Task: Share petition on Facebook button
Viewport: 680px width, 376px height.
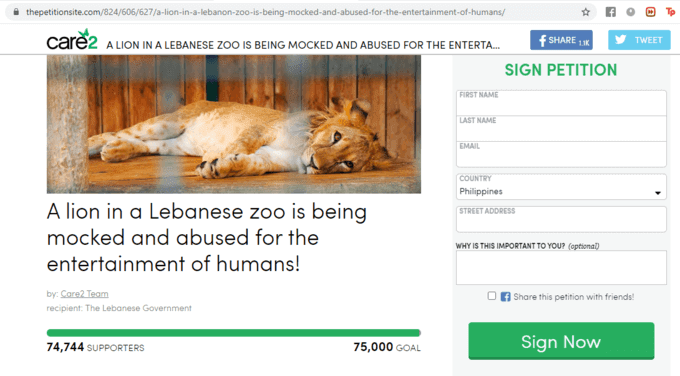Action: (x=561, y=40)
